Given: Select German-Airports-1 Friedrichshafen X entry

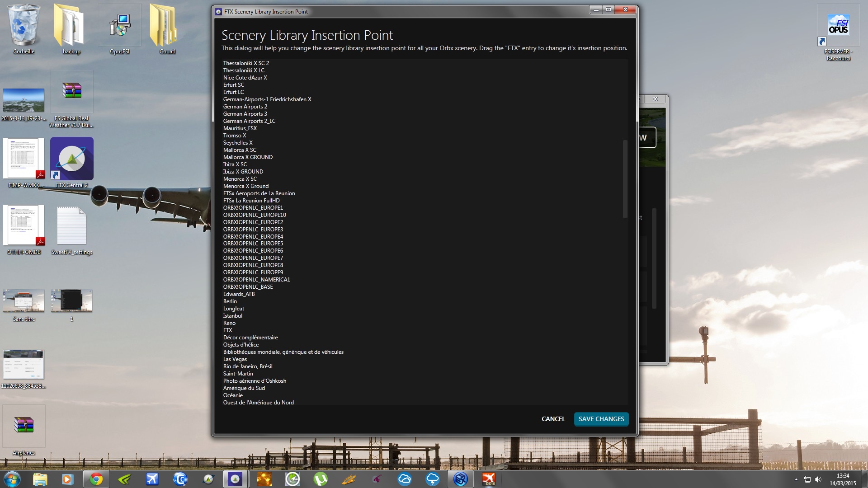Looking at the screenshot, I should [267, 99].
